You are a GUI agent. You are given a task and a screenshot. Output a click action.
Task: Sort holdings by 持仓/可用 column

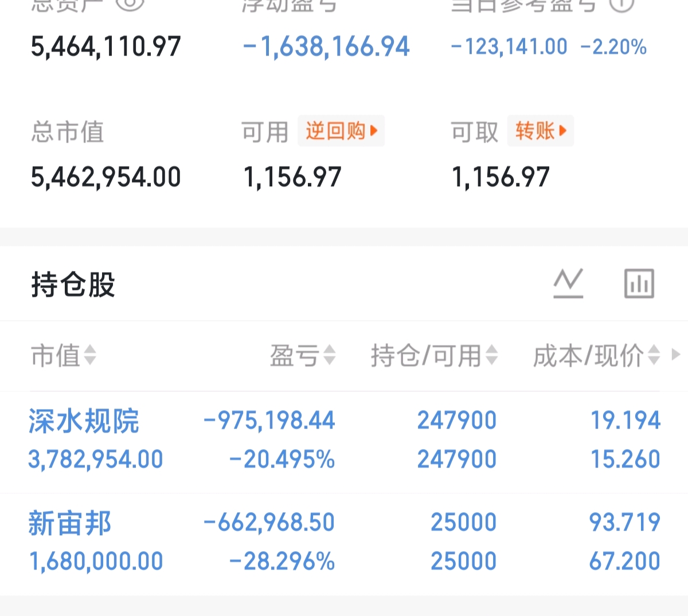pyautogui.click(x=434, y=355)
